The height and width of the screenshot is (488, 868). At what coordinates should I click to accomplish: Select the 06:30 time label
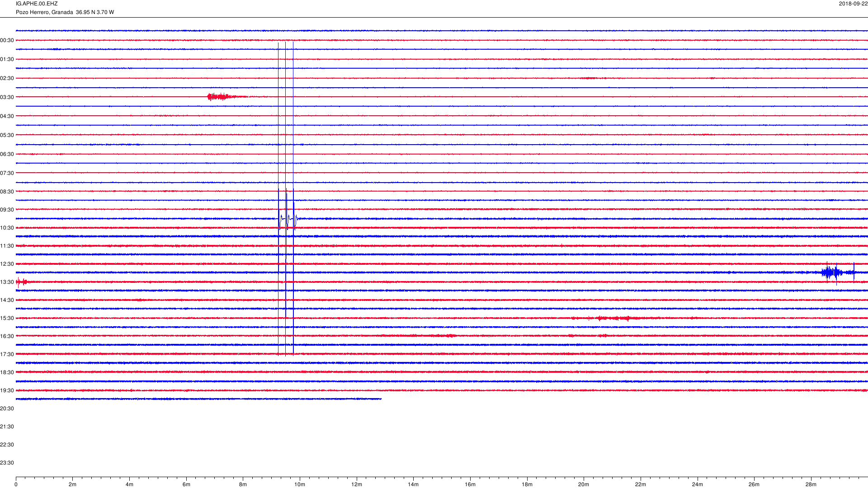coord(7,155)
